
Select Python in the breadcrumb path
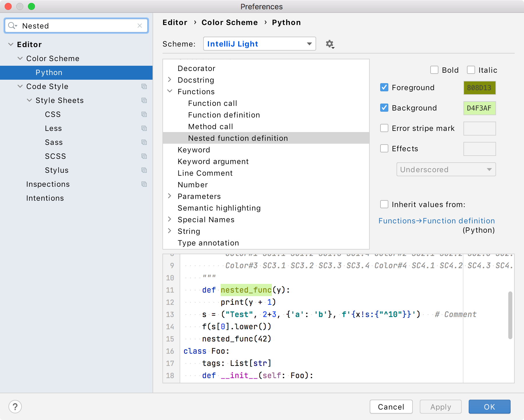(286, 22)
